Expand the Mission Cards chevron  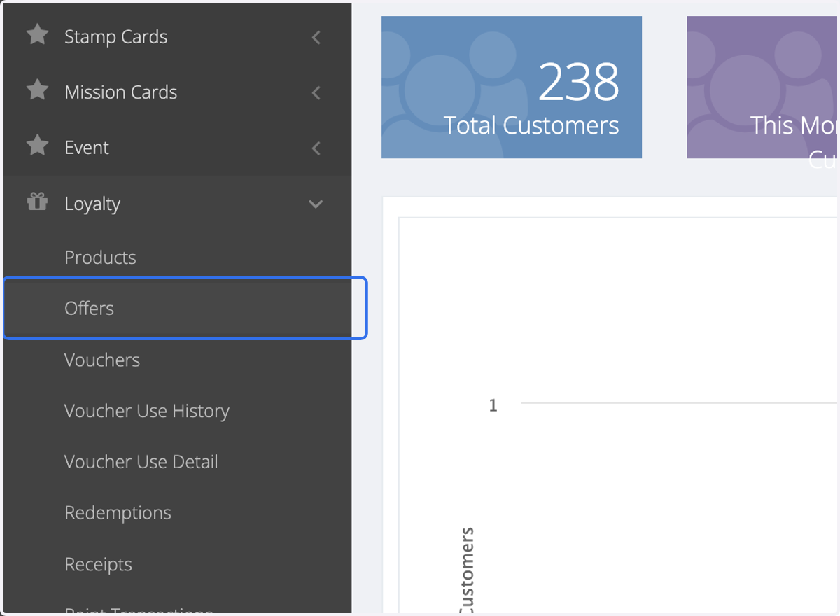(x=316, y=92)
